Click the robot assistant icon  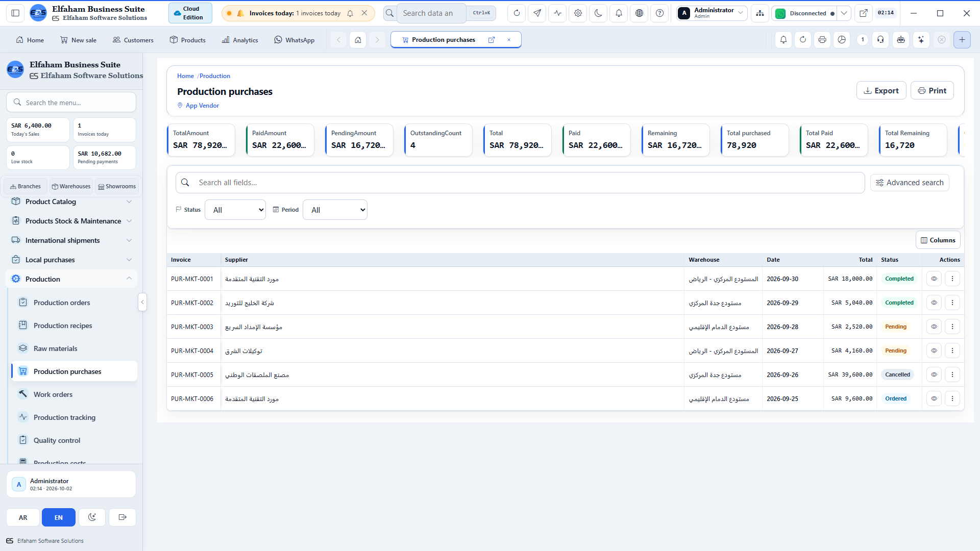tap(901, 40)
